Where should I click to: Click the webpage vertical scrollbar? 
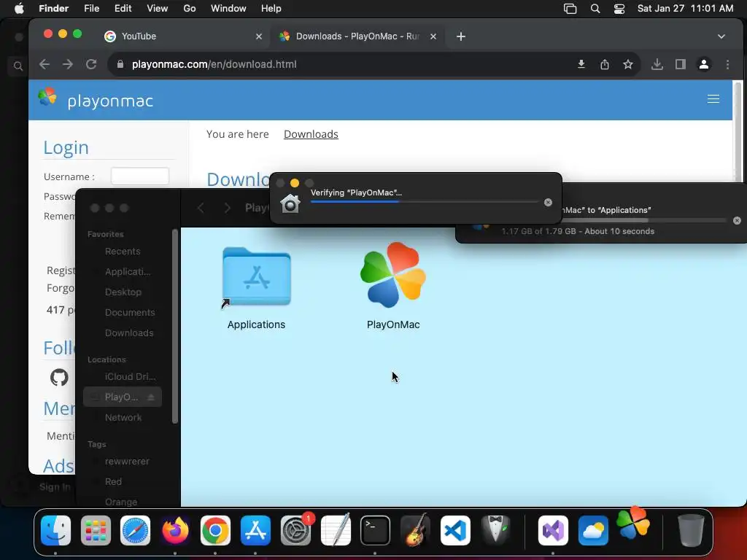[x=738, y=131]
